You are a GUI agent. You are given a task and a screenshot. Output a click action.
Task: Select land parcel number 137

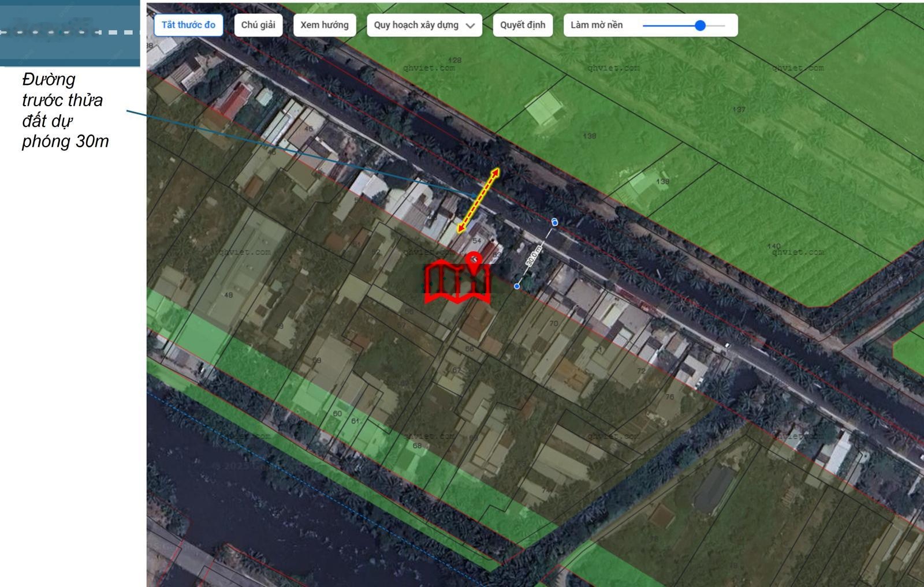coord(739,110)
